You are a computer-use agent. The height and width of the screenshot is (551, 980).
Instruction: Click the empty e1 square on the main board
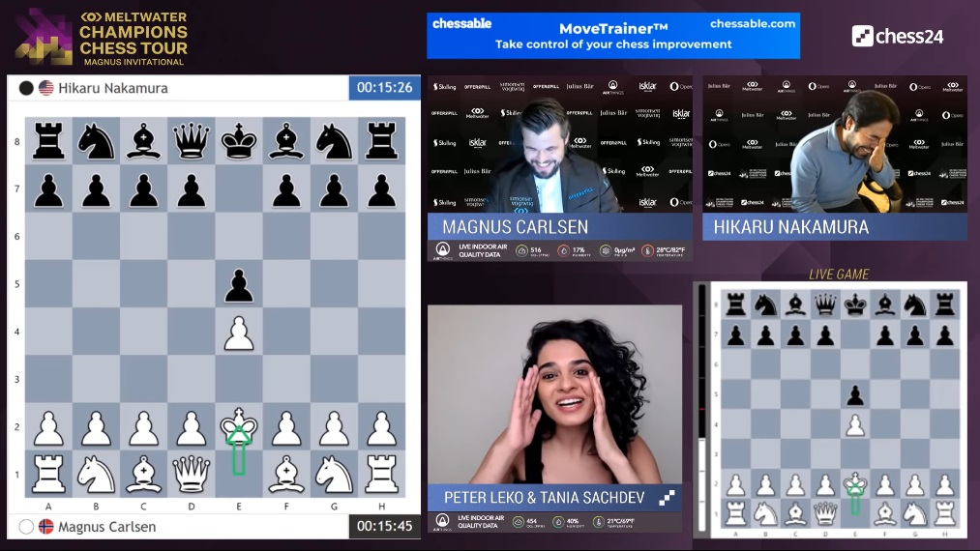[x=239, y=475]
